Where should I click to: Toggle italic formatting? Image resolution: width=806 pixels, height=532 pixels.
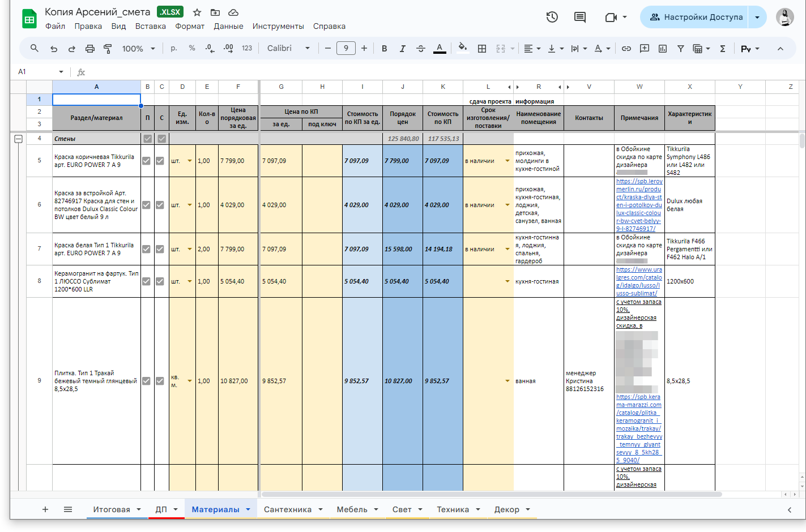tap(403, 49)
